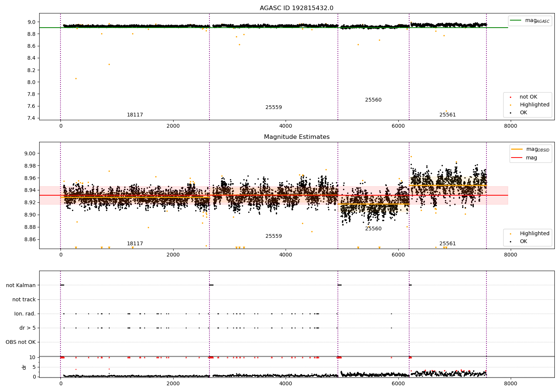
Task: Click the 'Magnitude Estimates' plot title
Action: tap(296, 137)
